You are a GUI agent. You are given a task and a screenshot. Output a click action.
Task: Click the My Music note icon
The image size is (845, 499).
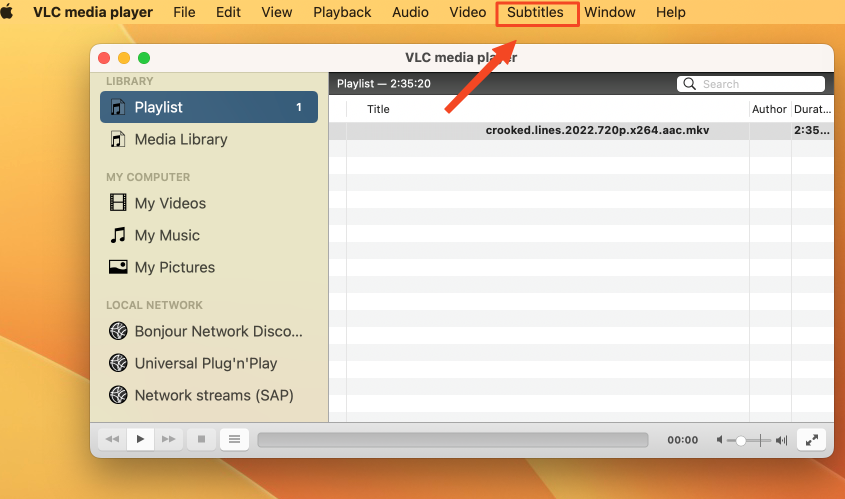118,235
